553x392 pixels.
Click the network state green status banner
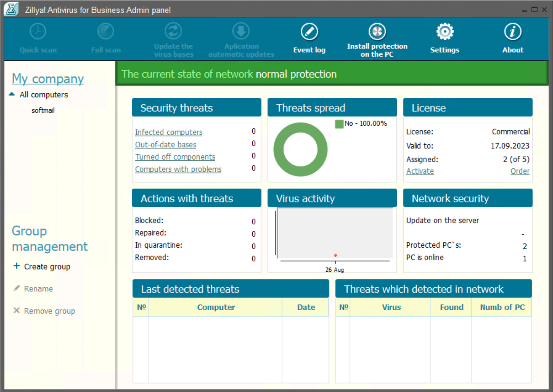point(332,74)
